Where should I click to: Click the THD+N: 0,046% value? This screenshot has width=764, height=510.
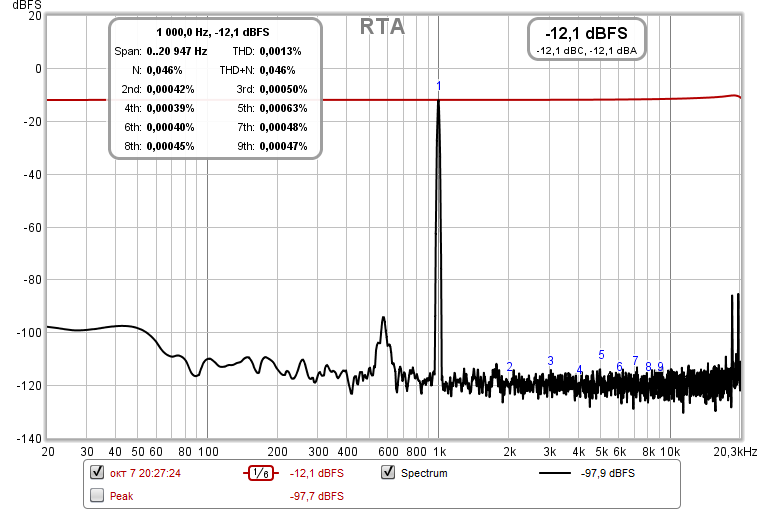277,70
